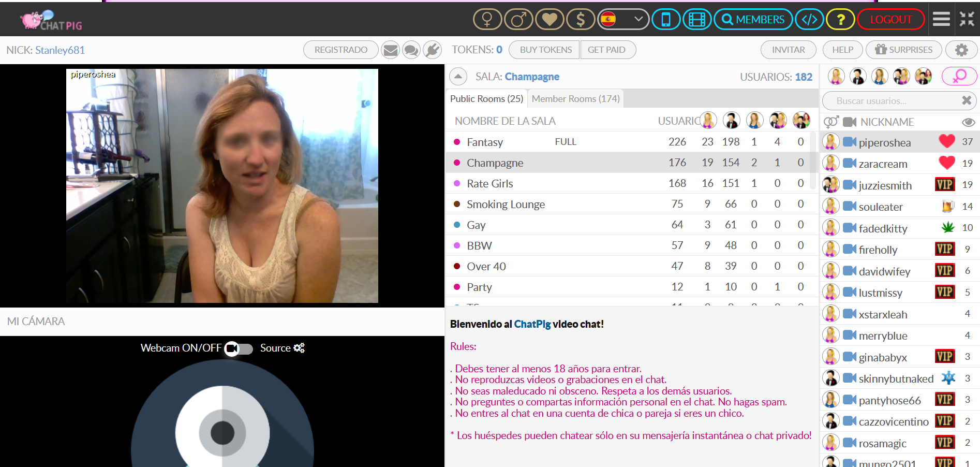Open the question mark help icon
Viewport: 980px width, 467px height.
coord(840,20)
